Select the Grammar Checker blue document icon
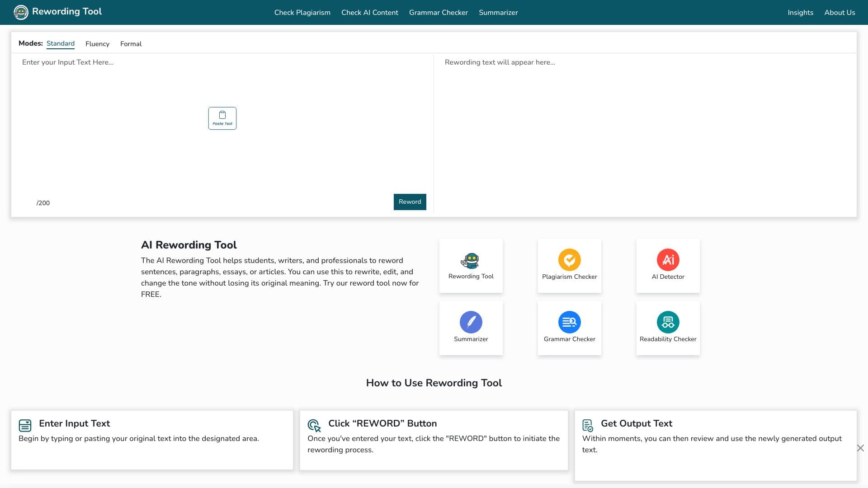Image resolution: width=868 pixels, height=488 pixels. point(569,322)
